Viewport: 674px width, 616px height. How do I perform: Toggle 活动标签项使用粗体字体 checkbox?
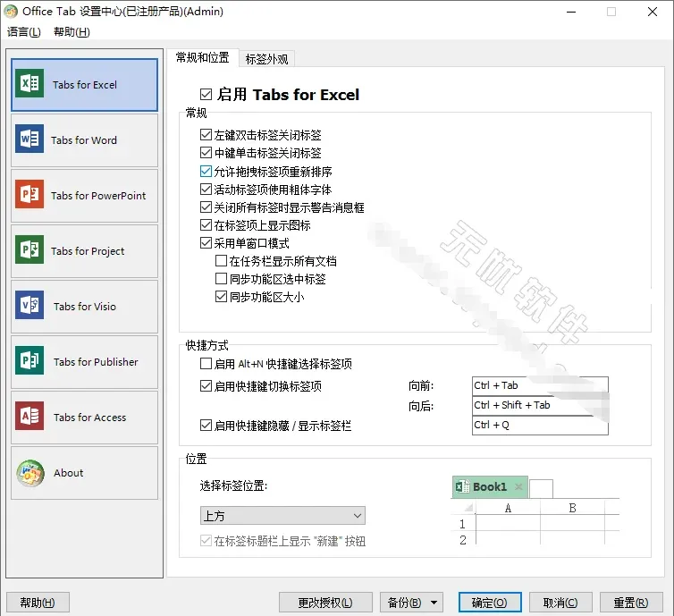click(x=206, y=190)
